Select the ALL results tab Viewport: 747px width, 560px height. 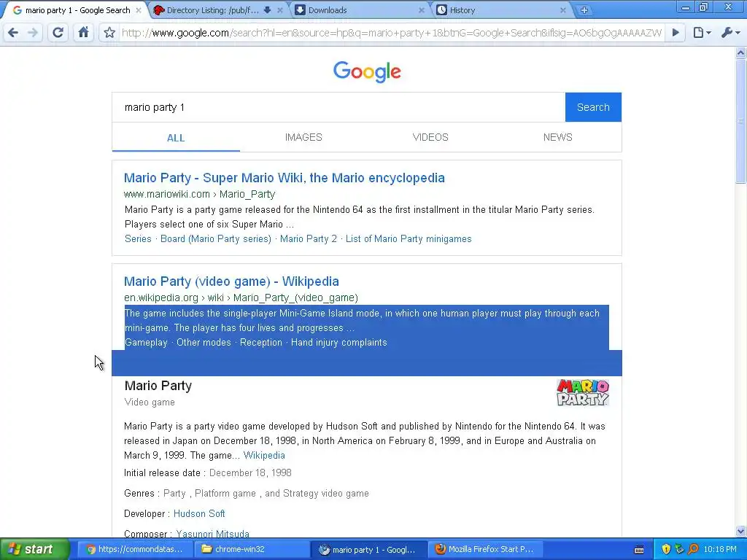(x=176, y=138)
